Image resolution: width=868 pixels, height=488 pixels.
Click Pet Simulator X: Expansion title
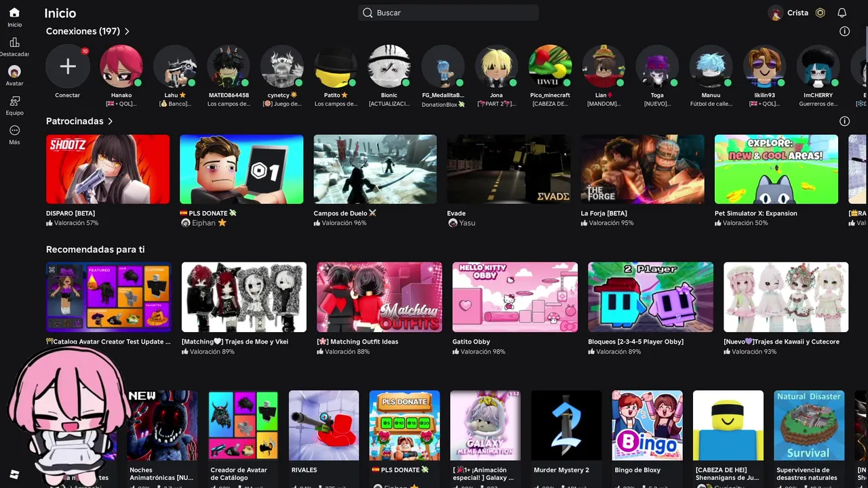point(756,213)
